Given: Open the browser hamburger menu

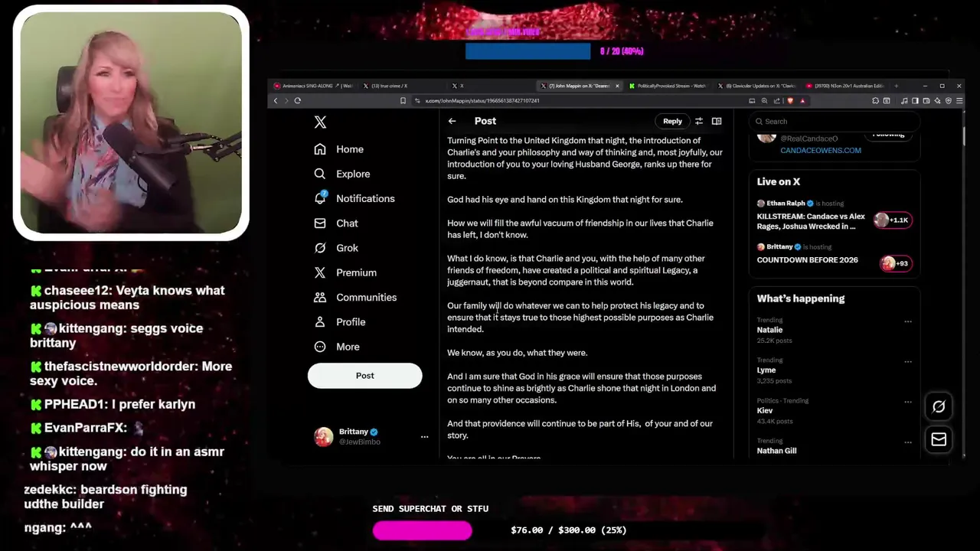Looking at the screenshot, I should click(959, 100).
